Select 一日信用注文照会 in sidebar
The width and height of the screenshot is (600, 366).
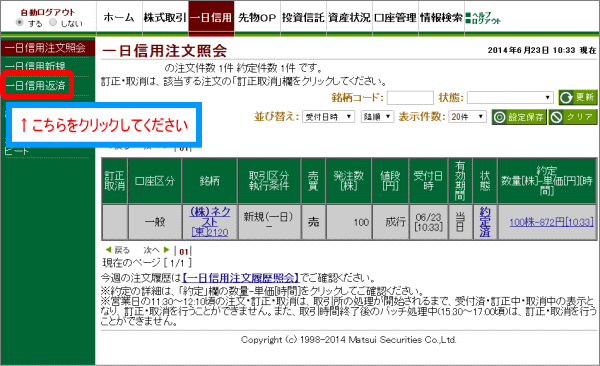[45, 48]
